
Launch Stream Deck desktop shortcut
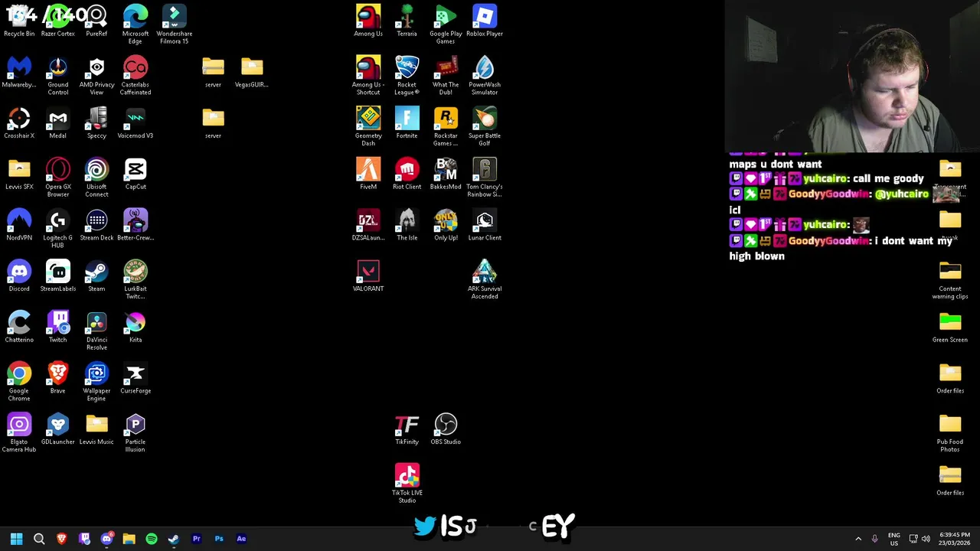[x=96, y=226]
